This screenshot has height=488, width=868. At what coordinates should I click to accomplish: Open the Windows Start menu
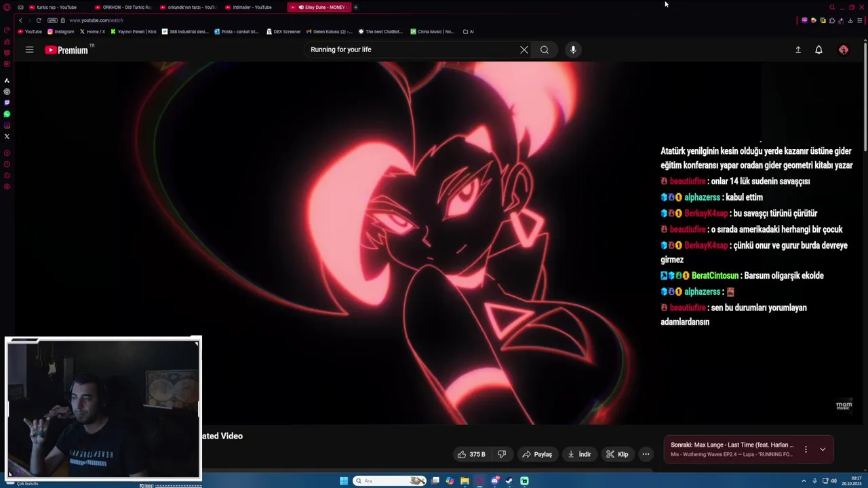click(344, 481)
